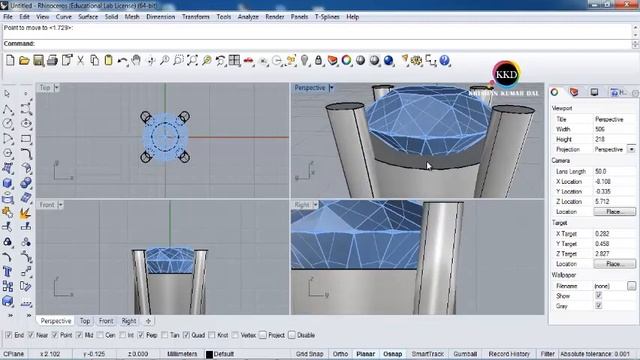The height and width of the screenshot is (360, 640).
Task: Select the pointer tool in left sidebar
Action: (7, 94)
